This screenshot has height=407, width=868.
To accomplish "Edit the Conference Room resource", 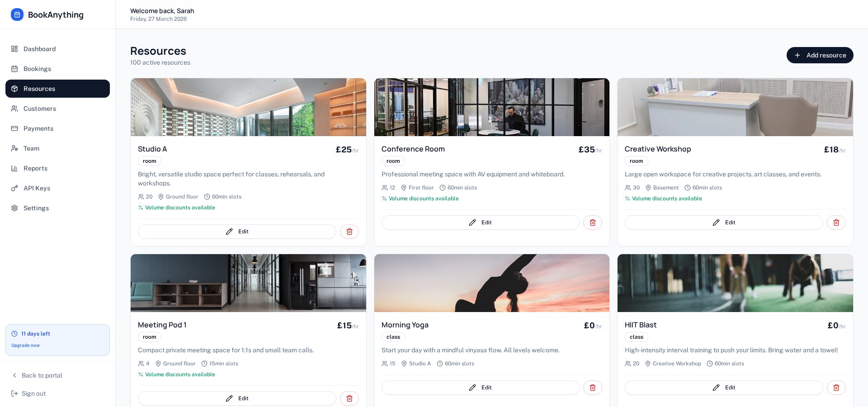I will (480, 222).
